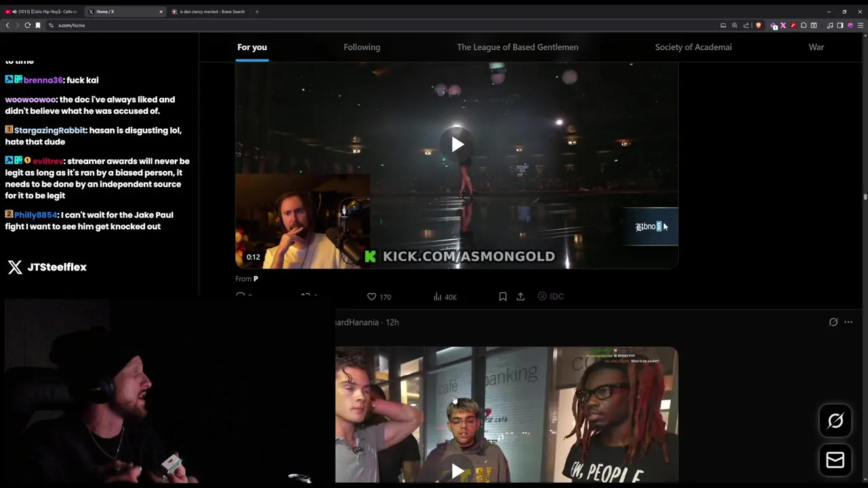Close the Home / X browser tab
Viewport: 868px width, 488px height.
coord(161,12)
